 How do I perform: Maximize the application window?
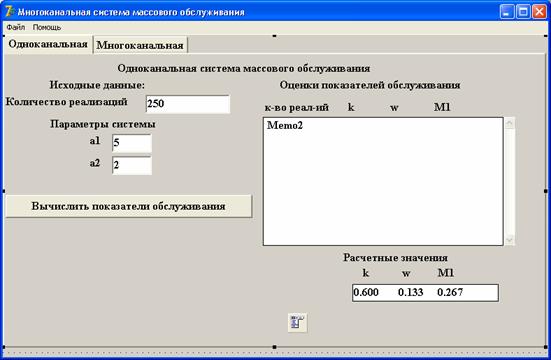click(x=523, y=12)
